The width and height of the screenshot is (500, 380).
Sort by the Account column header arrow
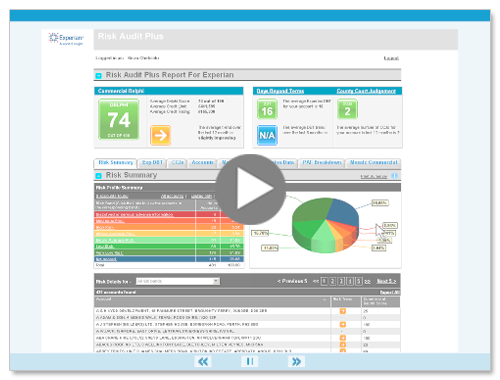(325, 300)
